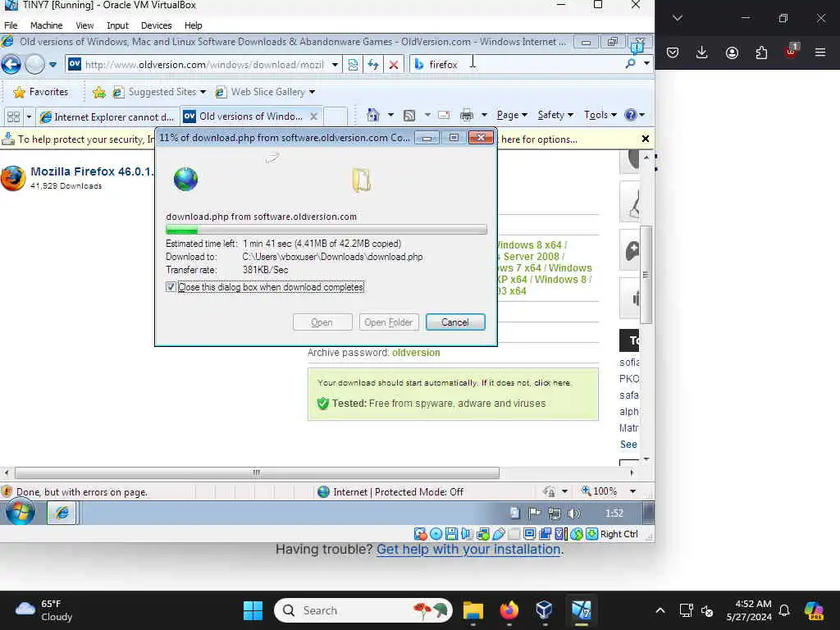Switch to Internet Explorer cannot display tab
Viewport: 840px width, 630px height.
tap(107, 116)
